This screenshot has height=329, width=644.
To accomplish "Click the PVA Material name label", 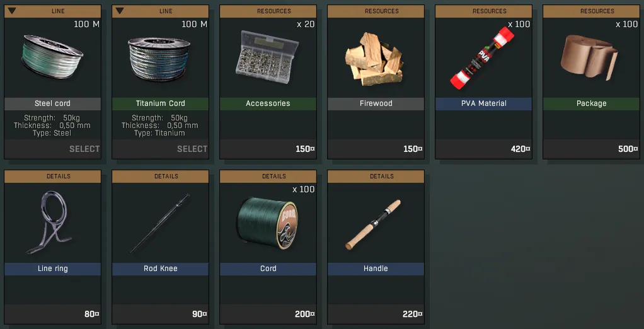I will point(483,103).
